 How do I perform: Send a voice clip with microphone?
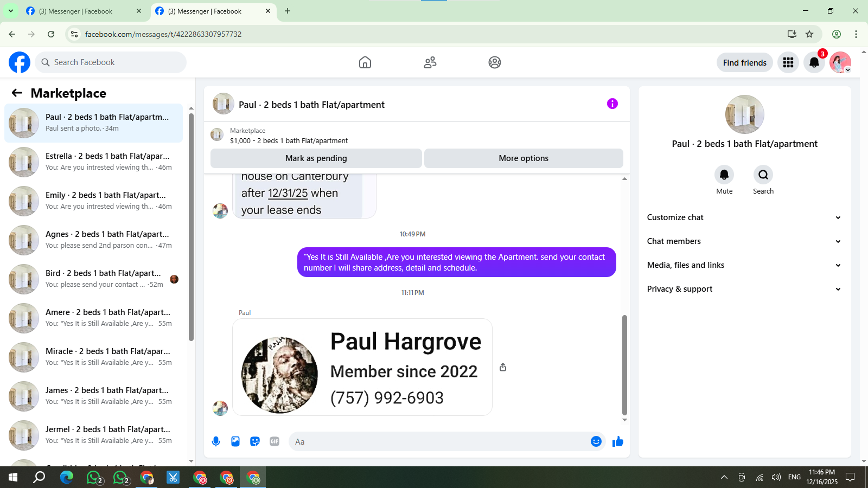pyautogui.click(x=216, y=441)
